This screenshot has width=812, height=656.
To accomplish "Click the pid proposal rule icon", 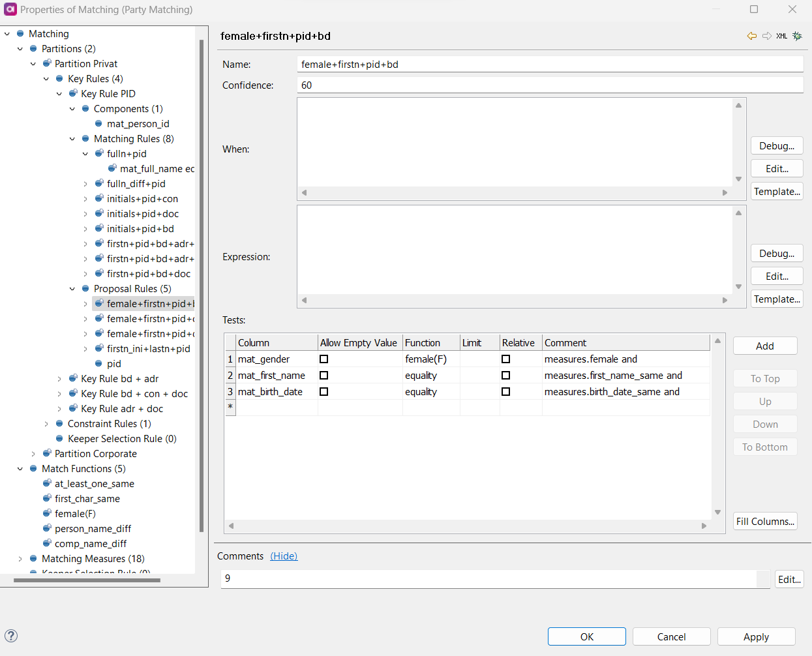I will [98, 363].
